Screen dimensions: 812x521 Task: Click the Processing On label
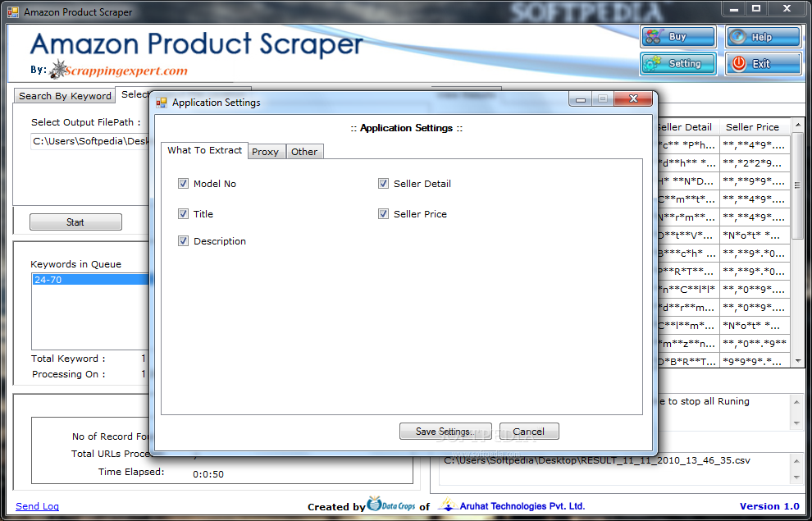tap(68, 374)
